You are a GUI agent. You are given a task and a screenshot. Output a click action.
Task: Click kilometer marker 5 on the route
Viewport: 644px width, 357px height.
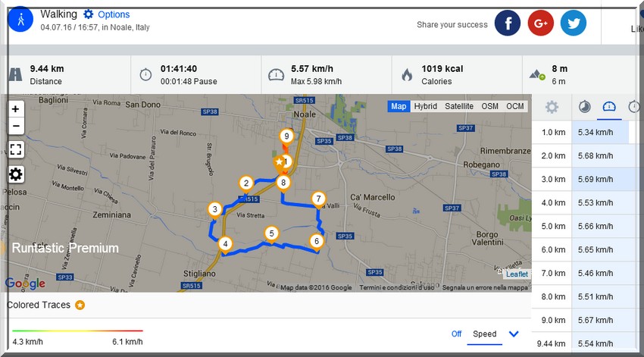pos(271,233)
